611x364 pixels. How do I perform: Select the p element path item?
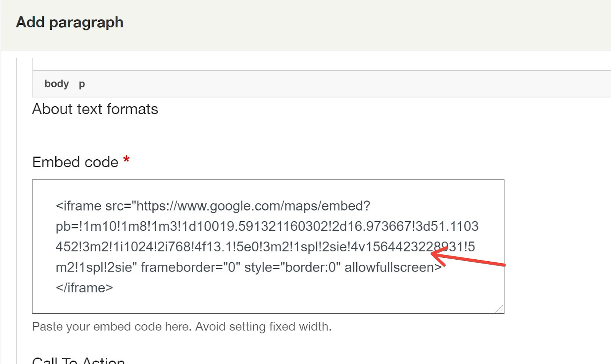(x=82, y=84)
